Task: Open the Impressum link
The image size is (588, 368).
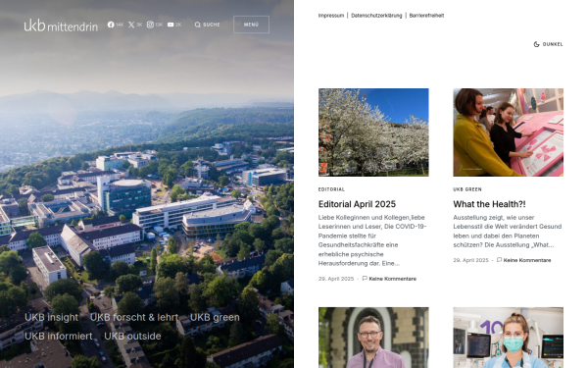Action: point(331,16)
